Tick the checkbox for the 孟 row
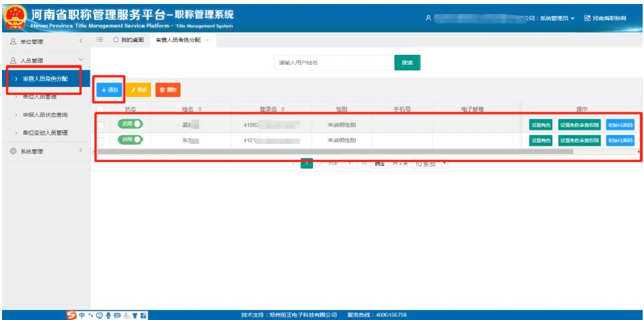 100,125
